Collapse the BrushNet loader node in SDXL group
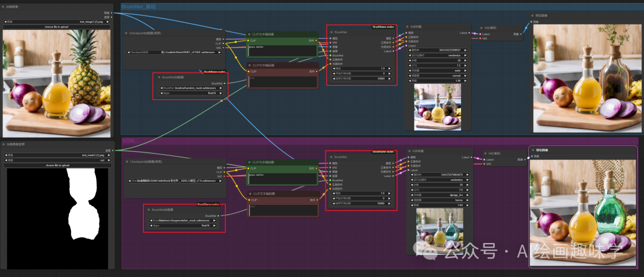This screenshot has width=644, height=277. point(149,210)
